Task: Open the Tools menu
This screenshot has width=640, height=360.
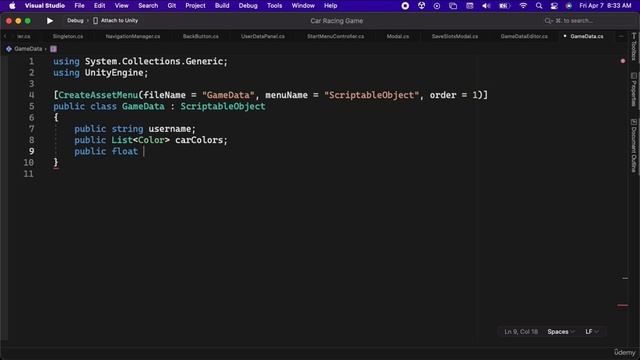Action: tap(274, 6)
